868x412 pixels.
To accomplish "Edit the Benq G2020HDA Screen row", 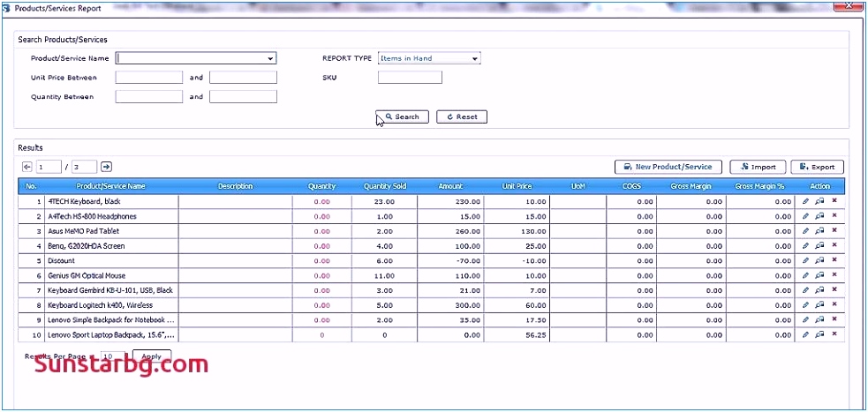I will [x=805, y=246].
